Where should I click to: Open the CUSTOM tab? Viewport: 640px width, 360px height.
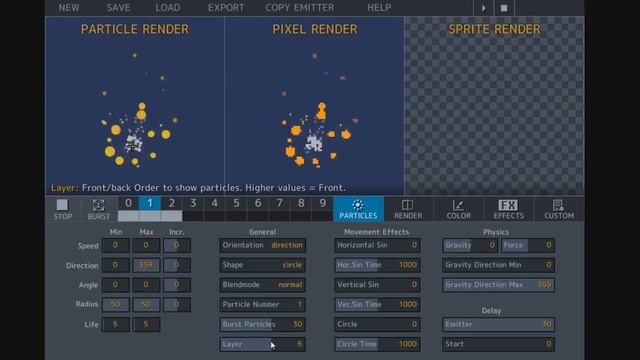pos(559,209)
